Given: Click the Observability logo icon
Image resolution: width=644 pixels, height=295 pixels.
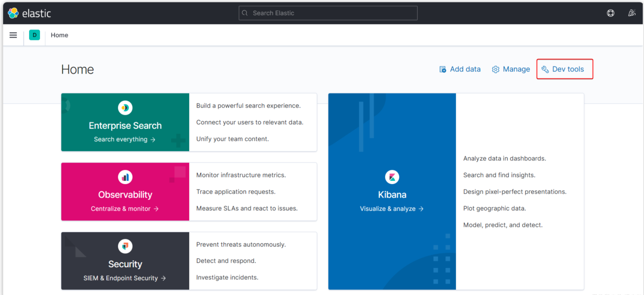Looking at the screenshot, I should (x=125, y=177).
